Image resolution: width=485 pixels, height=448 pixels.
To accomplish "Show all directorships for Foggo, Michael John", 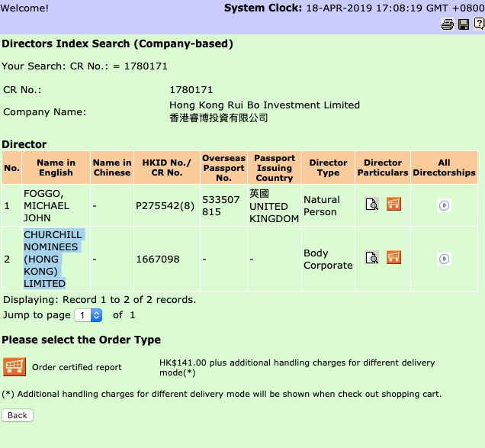I will [444, 205].
